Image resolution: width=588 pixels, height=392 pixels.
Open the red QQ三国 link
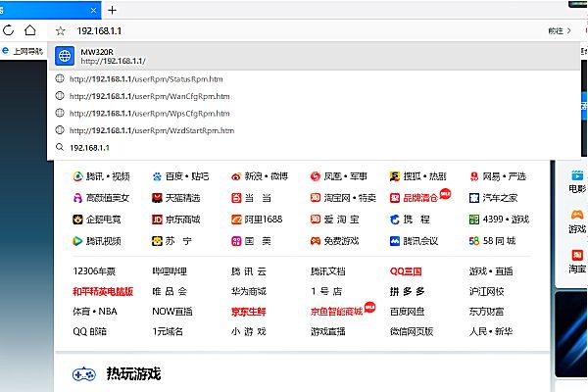coord(406,271)
